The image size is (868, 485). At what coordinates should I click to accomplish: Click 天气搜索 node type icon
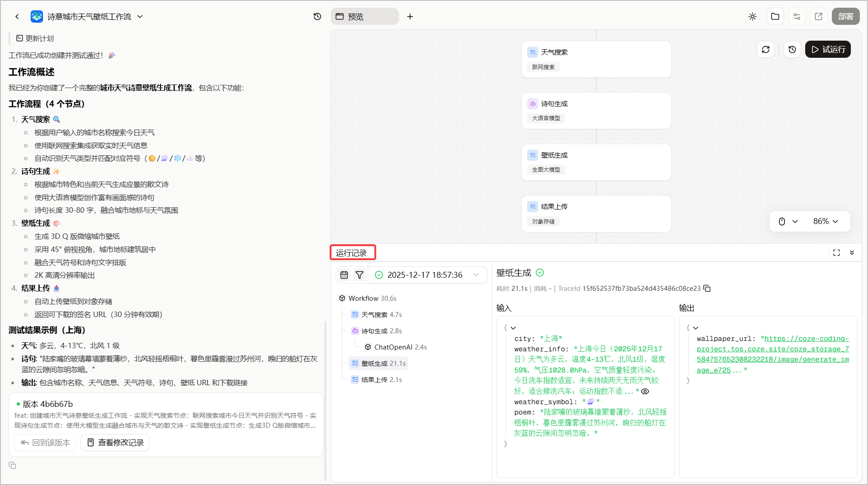pos(533,52)
